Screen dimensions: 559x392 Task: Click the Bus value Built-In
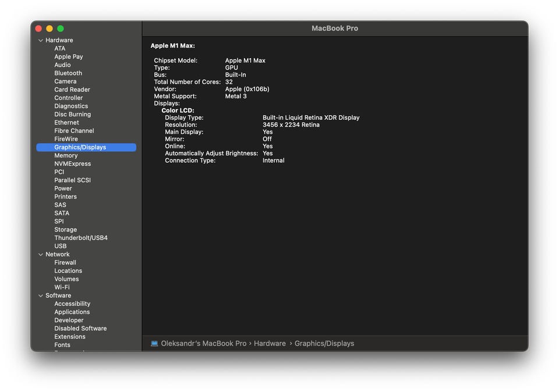[x=235, y=75]
